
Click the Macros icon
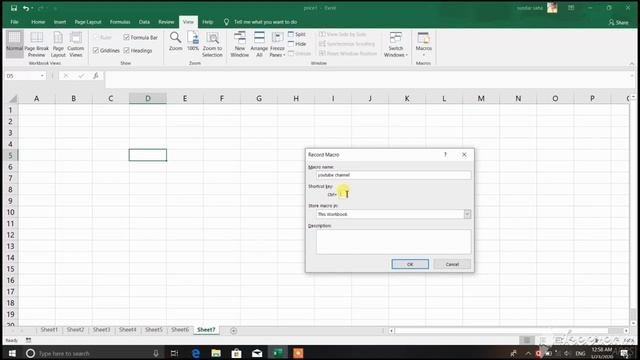tap(423, 40)
